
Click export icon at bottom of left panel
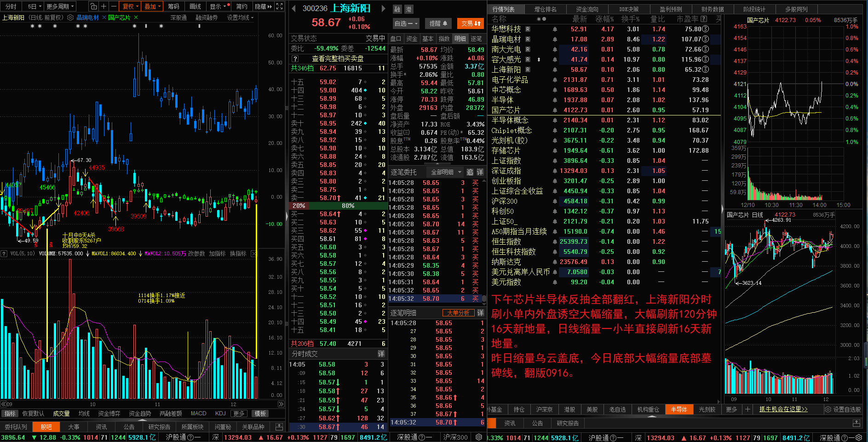coord(279,426)
